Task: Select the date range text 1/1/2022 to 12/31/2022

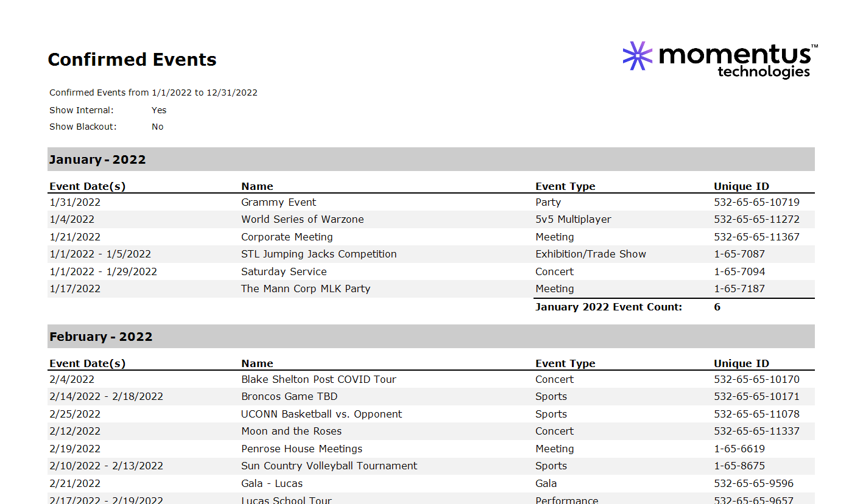Action: click(205, 93)
